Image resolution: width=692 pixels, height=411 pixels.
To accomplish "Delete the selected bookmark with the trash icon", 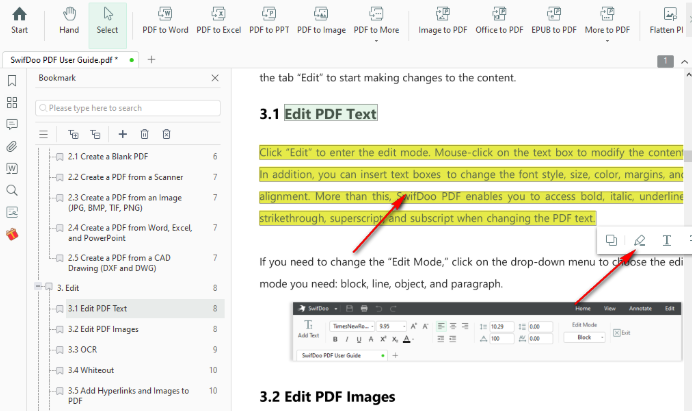I will 144,134.
